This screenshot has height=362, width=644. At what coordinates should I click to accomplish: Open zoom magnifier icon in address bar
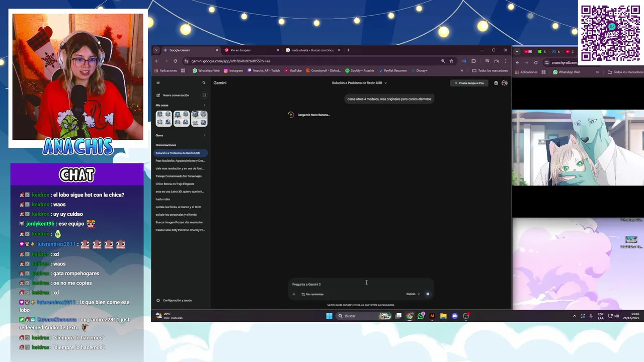pyautogui.click(x=443, y=61)
